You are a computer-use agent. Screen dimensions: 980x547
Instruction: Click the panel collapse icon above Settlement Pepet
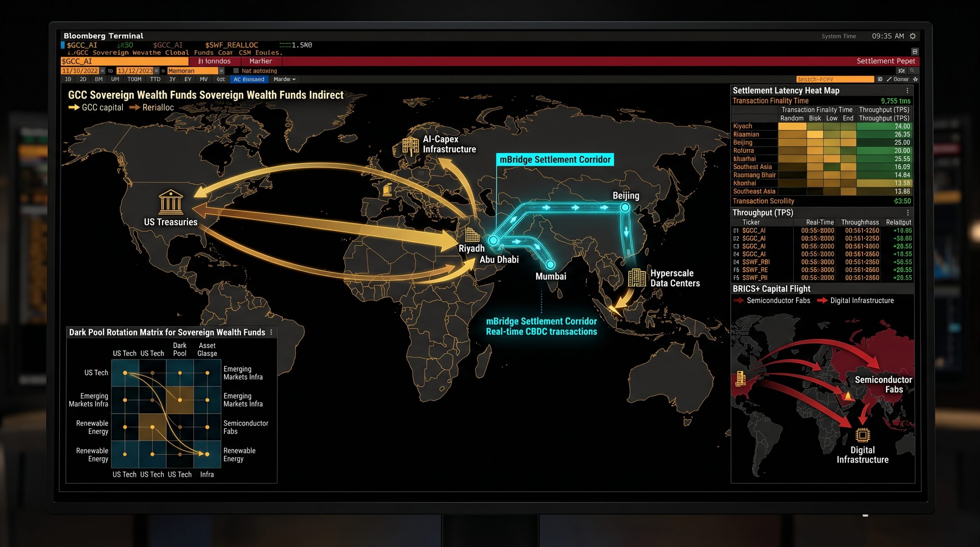[x=915, y=52]
